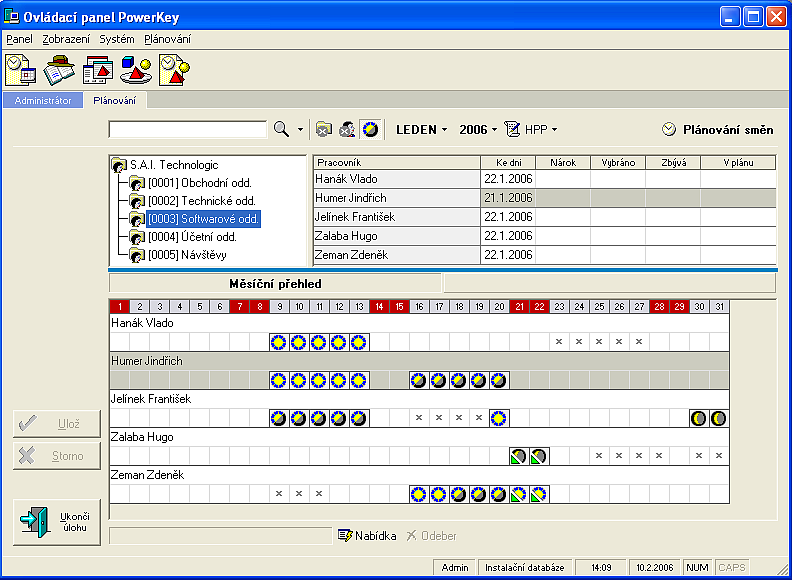This screenshot has height=580, width=792.
Task: Open the Zobrazení menu
Action: point(66,39)
